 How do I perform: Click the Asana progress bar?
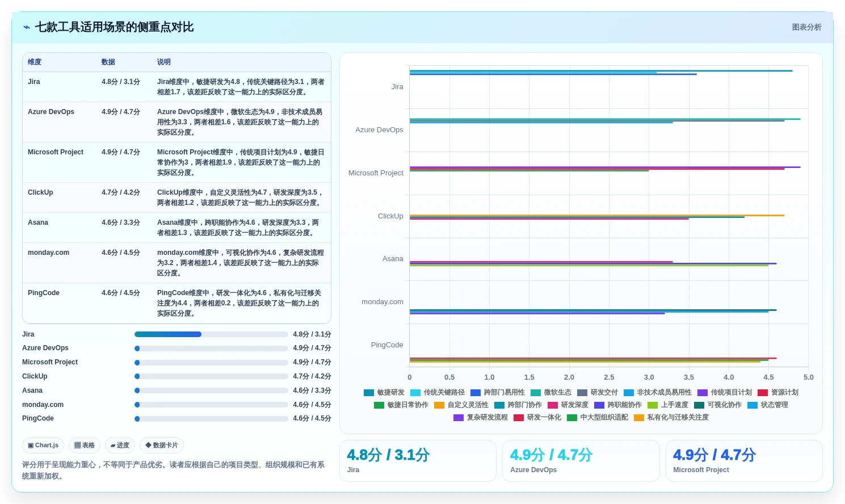[x=211, y=390]
